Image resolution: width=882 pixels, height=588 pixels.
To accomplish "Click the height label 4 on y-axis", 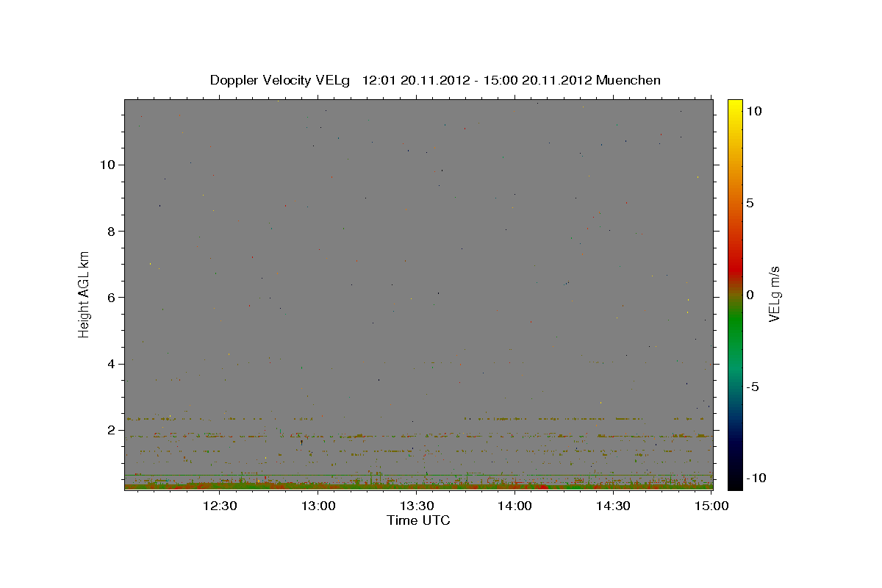I will (110, 364).
